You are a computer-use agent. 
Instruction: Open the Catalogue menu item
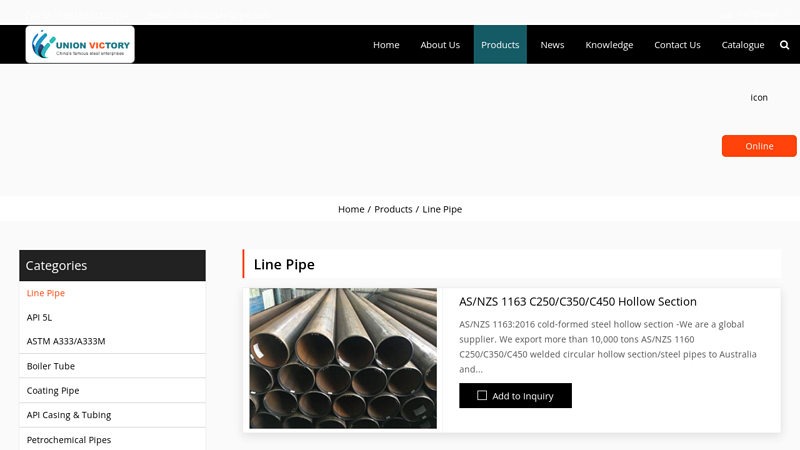coord(743,45)
